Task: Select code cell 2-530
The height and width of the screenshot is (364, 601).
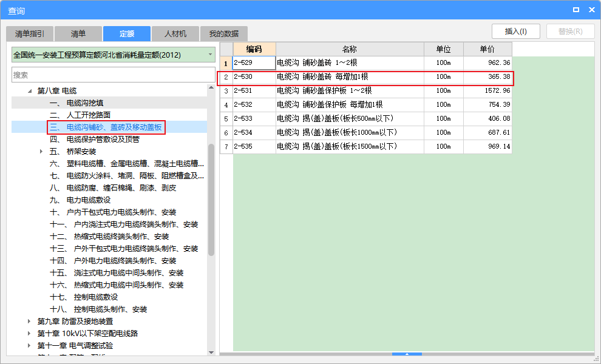Action: click(x=254, y=76)
